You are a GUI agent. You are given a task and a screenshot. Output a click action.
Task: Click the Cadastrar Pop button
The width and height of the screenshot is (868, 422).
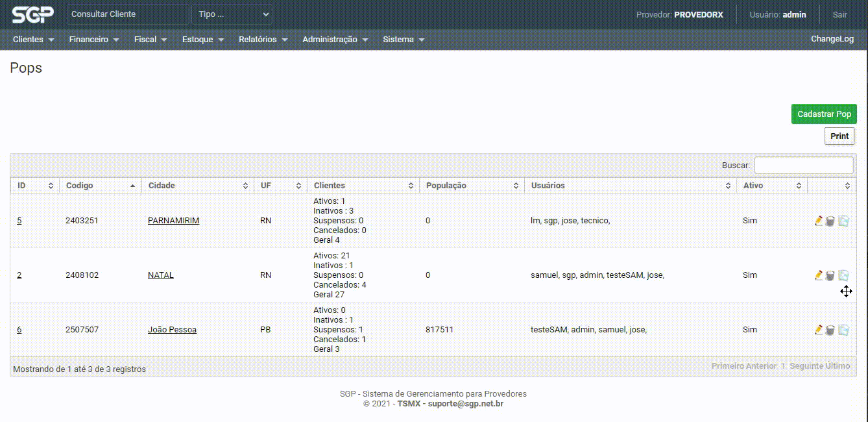pos(824,114)
